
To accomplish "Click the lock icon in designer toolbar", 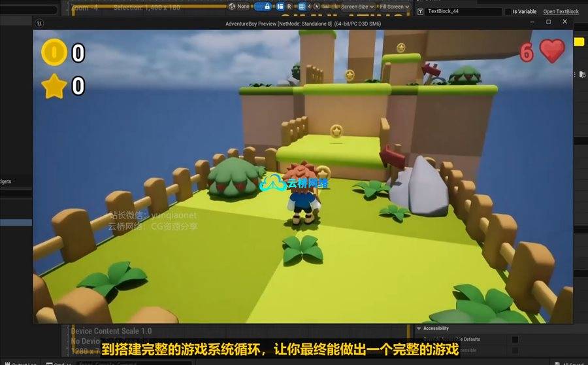I will point(267,7).
